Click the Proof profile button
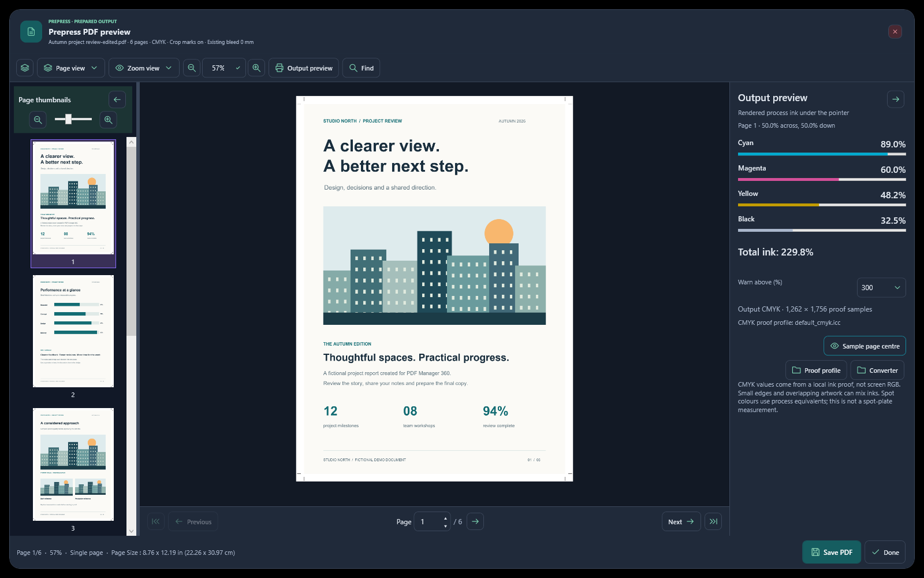Viewport: 924px width, 578px height. point(816,370)
